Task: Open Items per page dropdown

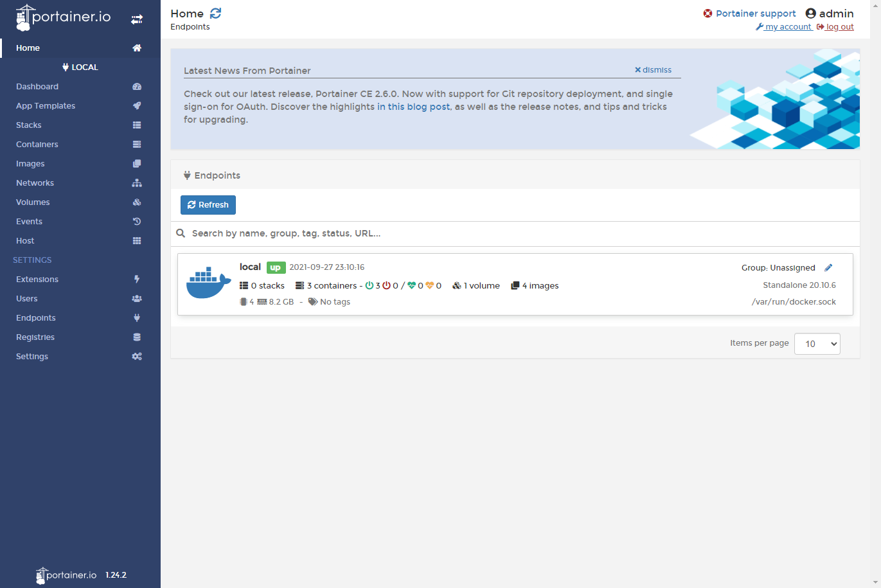Action: coord(817,344)
